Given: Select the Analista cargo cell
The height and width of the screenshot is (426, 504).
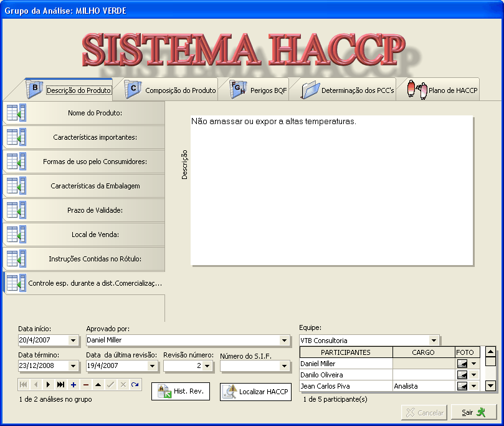Looking at the screenshot, I should (x=424, y=386).
